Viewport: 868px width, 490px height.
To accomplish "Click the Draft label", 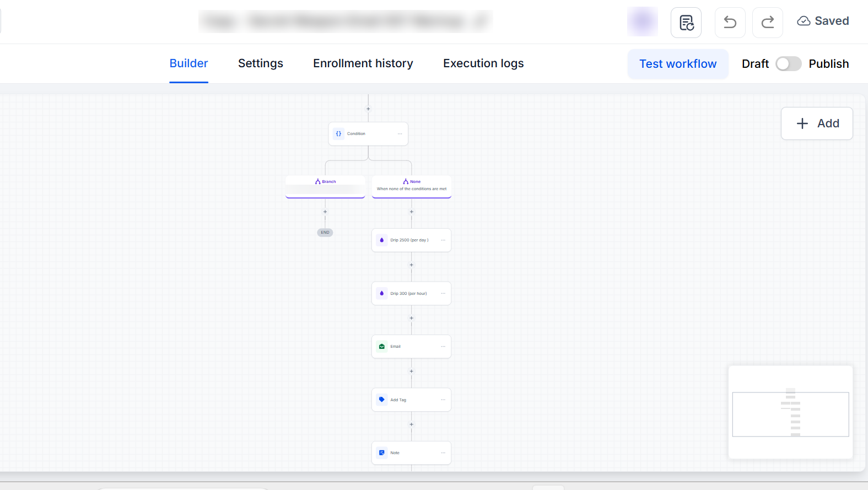I will 755,64.
